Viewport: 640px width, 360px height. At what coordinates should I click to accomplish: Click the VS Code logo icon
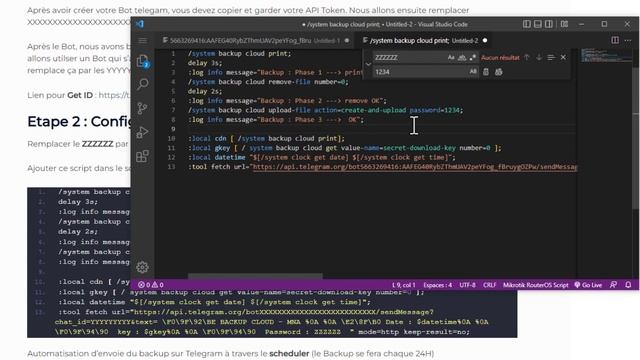(140, 24)
